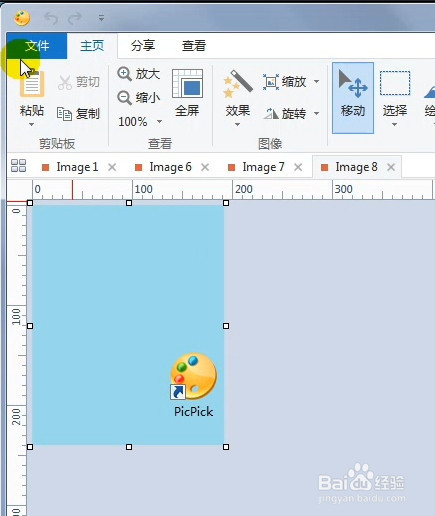Zoom in with 放大
Viewport: 435px width, 516px height.
(139, 74)
